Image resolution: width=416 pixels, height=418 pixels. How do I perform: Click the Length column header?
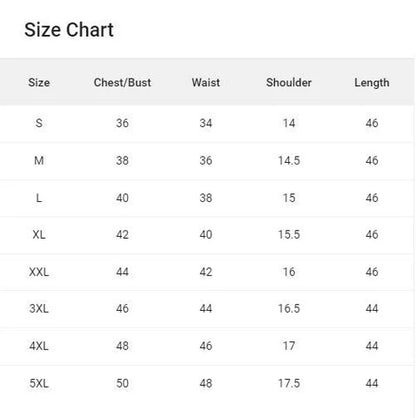tap(372, 83)
